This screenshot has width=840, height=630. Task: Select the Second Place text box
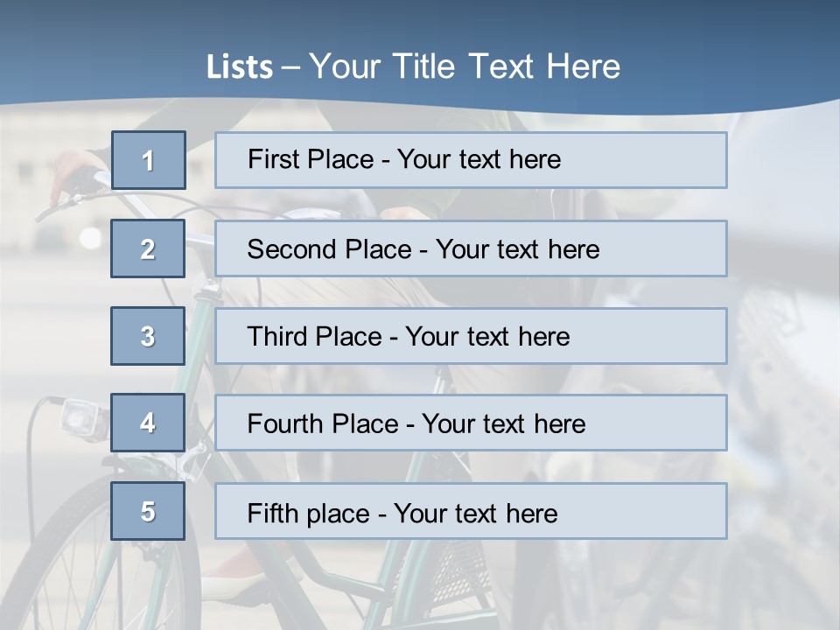click(x=471, y=248)
